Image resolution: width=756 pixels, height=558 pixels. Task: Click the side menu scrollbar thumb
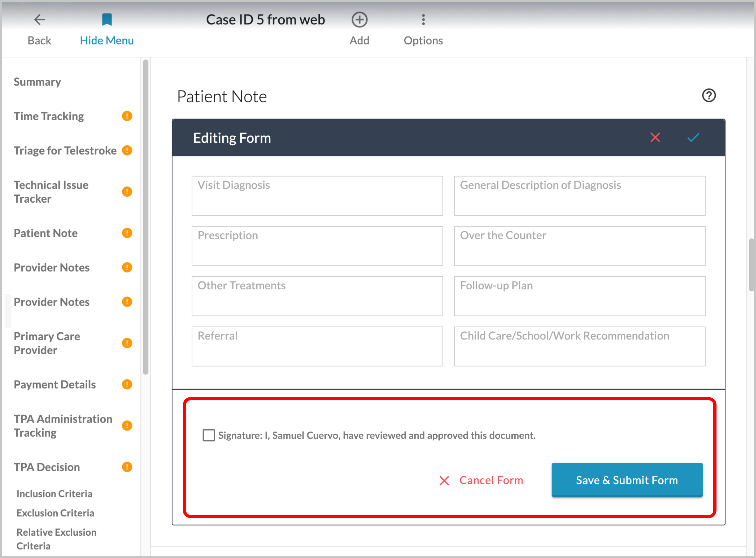click(146, 217)
